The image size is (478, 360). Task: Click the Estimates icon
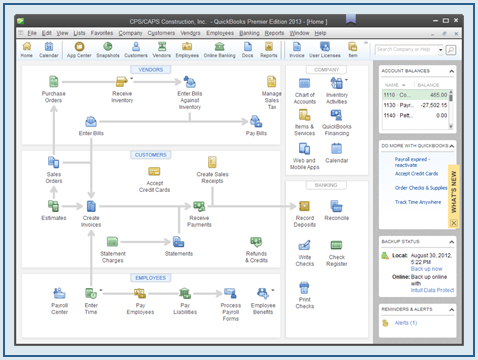(x=53, y=206)
